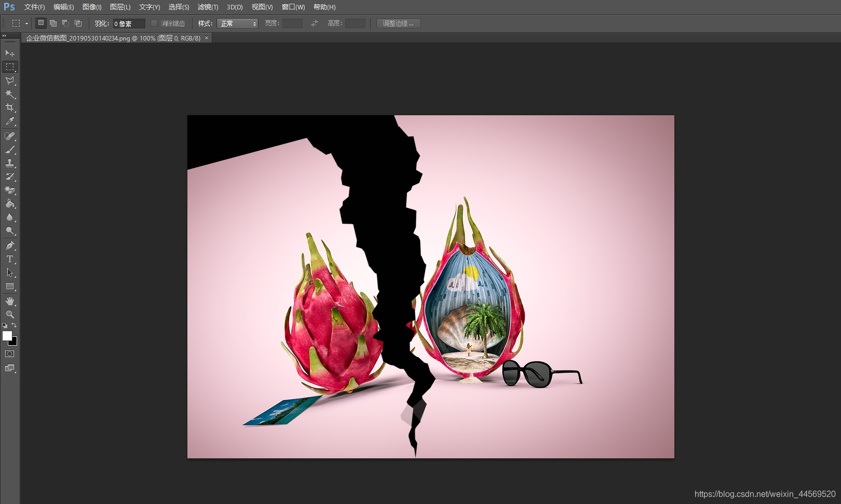
Task: Open the 滤镜(T) menu
Action: pos(208,7)
